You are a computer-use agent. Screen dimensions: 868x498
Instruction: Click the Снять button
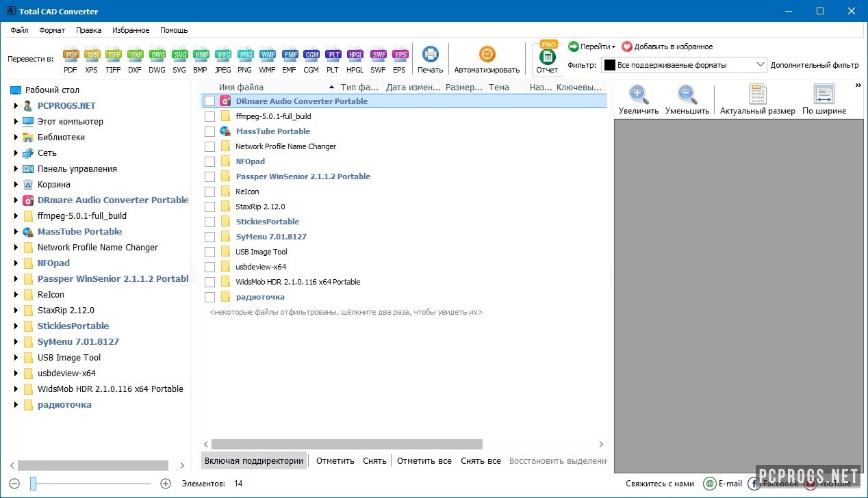pos(374,461)
